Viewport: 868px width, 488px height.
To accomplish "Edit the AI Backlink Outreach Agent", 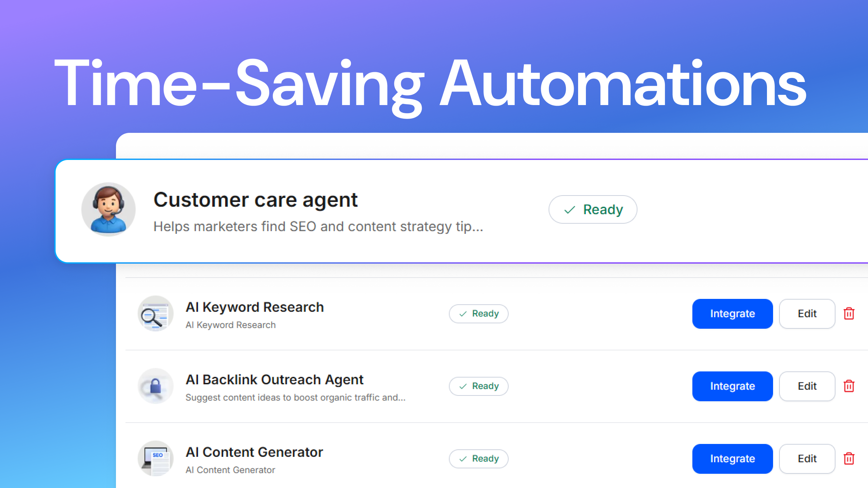I will [807, 386].
